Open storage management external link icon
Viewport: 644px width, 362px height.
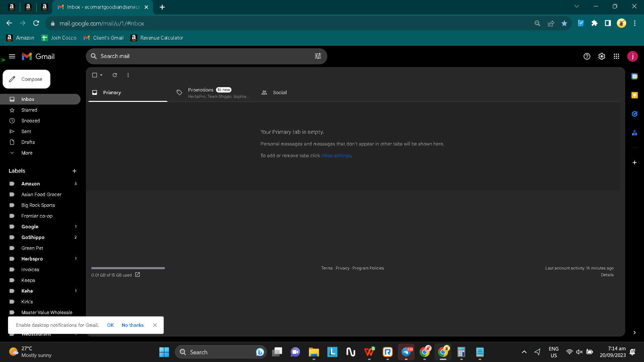(138, 275)
